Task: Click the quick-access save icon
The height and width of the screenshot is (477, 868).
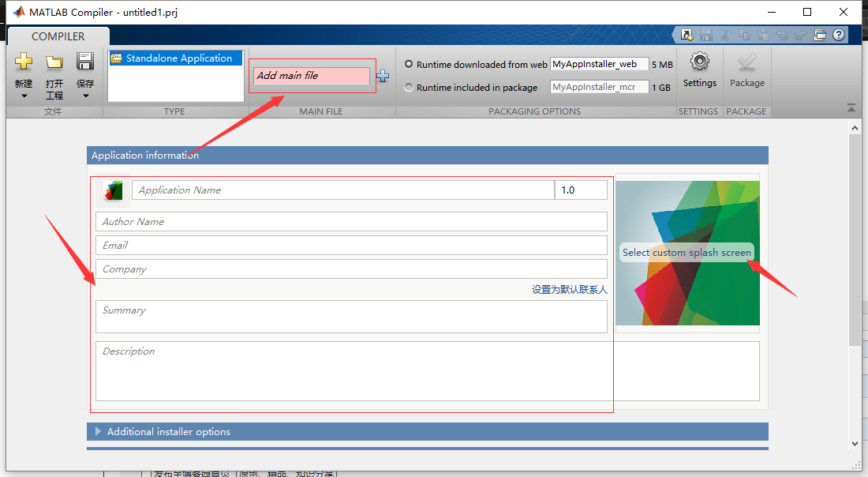Action: click(705, 36)
